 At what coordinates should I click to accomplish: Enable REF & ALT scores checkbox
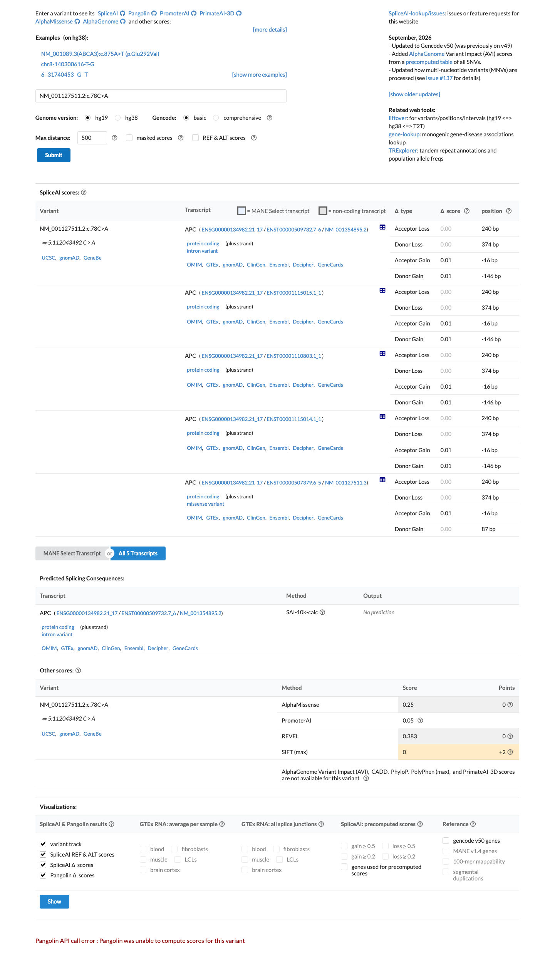click(196, 138)
